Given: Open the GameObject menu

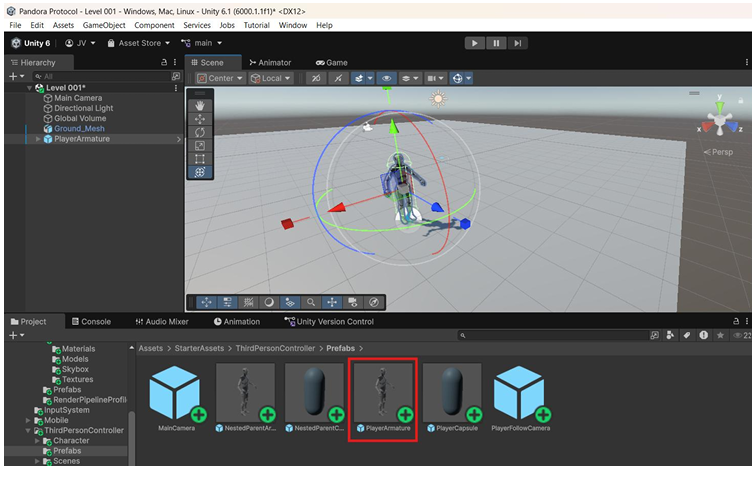Looking at the screenshot, I should (104, 25).
